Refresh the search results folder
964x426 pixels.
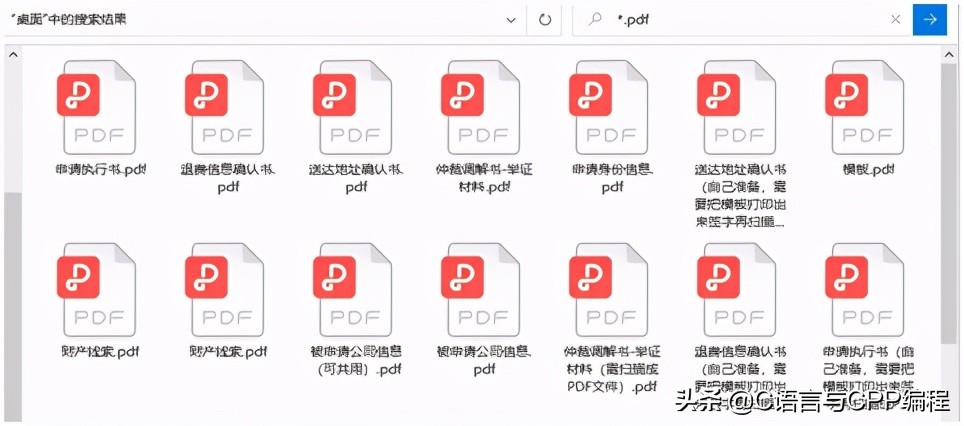pos(545,20)
